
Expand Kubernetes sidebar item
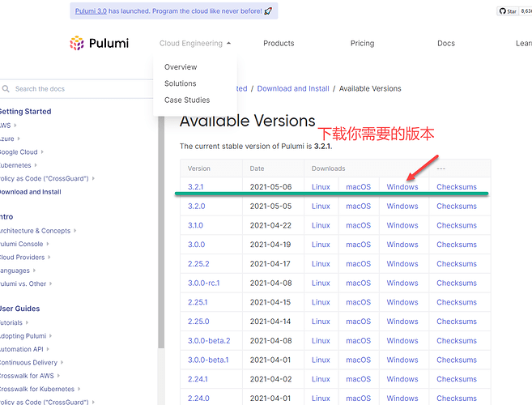coord(36,165)
